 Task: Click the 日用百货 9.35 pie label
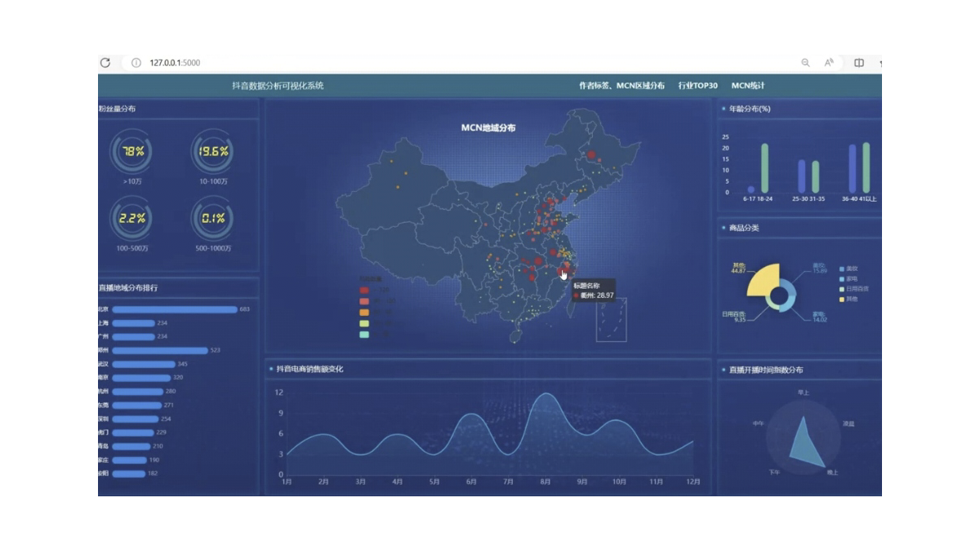(733, 316)
